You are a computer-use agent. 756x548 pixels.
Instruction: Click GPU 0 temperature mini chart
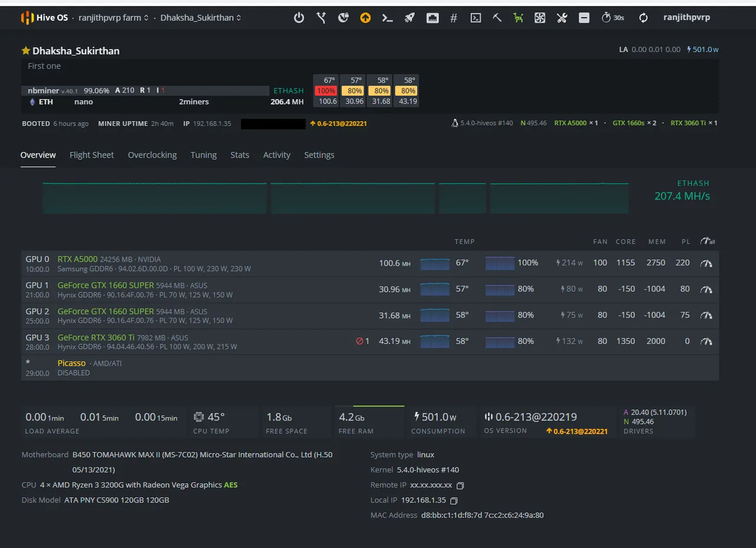(x=435, y=263)
